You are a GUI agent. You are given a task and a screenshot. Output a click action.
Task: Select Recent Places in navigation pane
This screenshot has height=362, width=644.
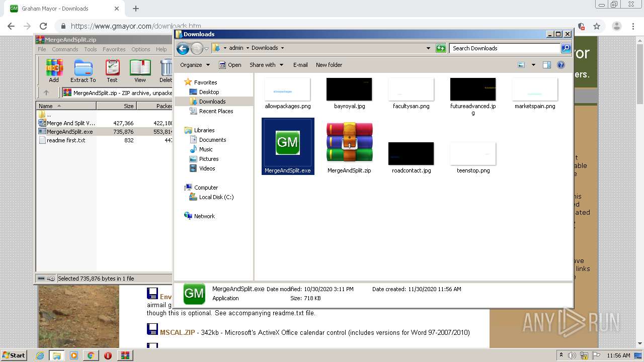pyautogui.click(x=216, y=111)
